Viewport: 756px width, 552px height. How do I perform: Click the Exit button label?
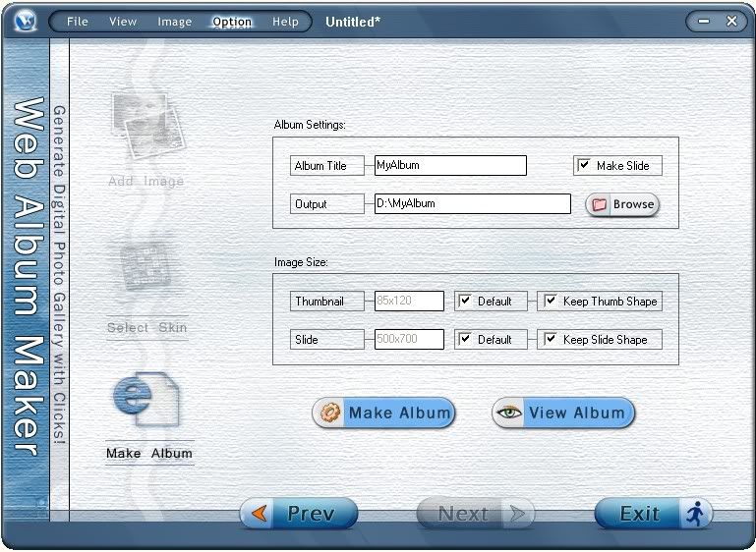[x=640, y=514]
